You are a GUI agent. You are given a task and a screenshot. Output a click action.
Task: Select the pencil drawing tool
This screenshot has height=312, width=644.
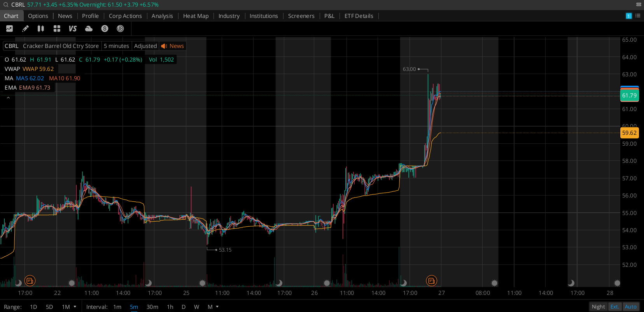click(x=25, y=28)
